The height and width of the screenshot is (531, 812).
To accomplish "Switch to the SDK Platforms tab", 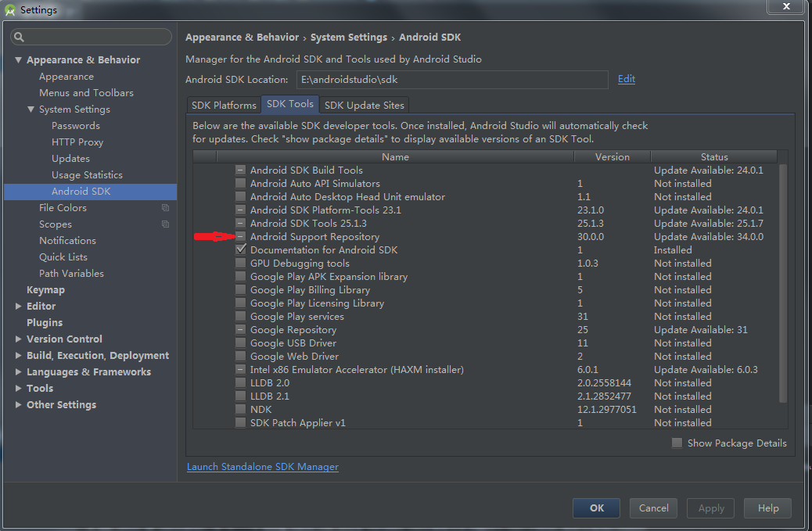I will tap(224, 106).
